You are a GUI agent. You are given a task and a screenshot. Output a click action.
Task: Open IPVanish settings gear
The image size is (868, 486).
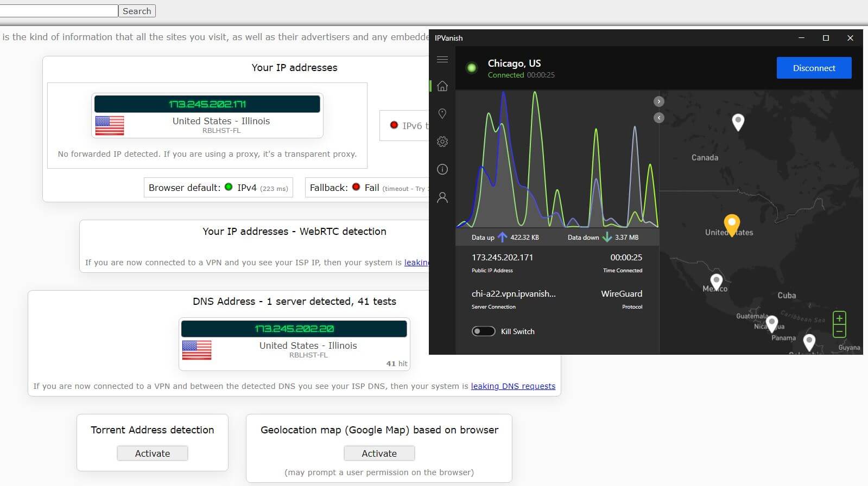coord(442,142)
